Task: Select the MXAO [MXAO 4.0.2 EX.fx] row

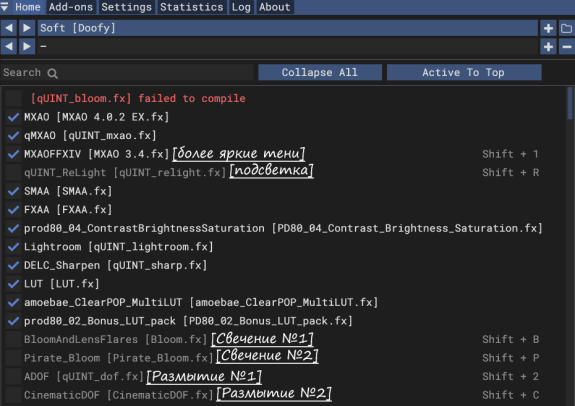Action: (96, 117)
